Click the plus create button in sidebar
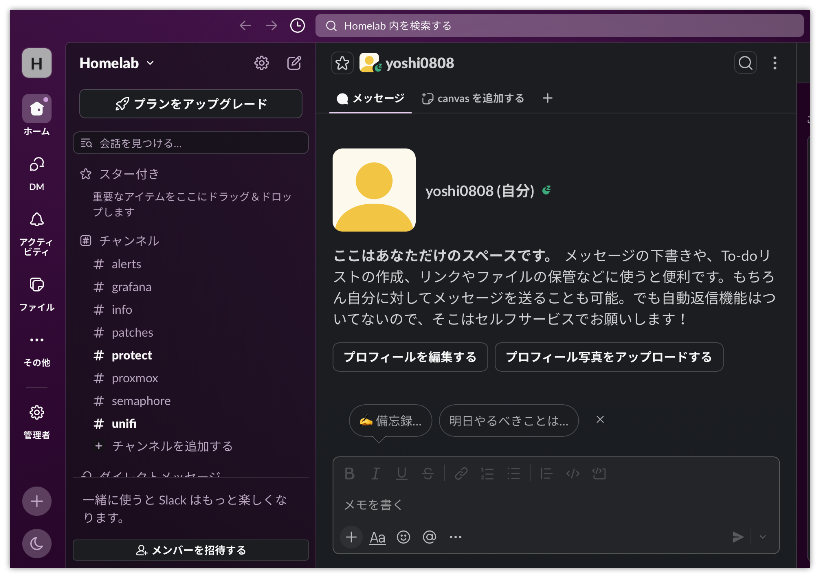 (x=37, y=501)
